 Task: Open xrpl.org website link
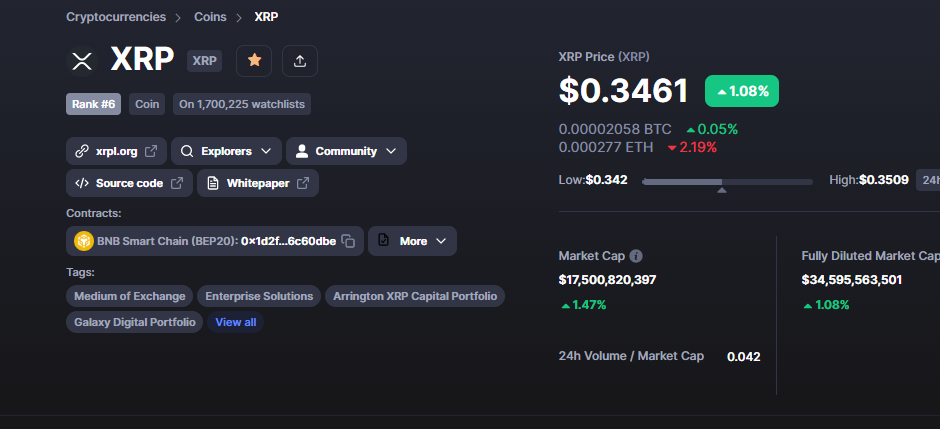pos(116,151)
